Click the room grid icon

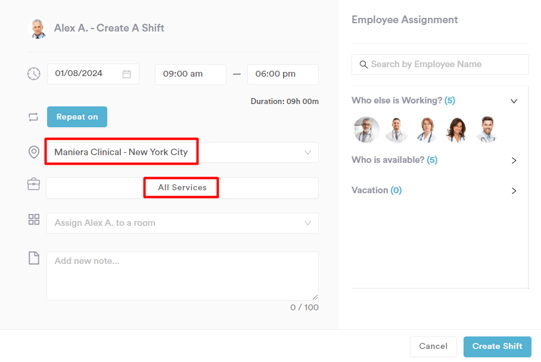pyautogui.click(x=34, y=219)
